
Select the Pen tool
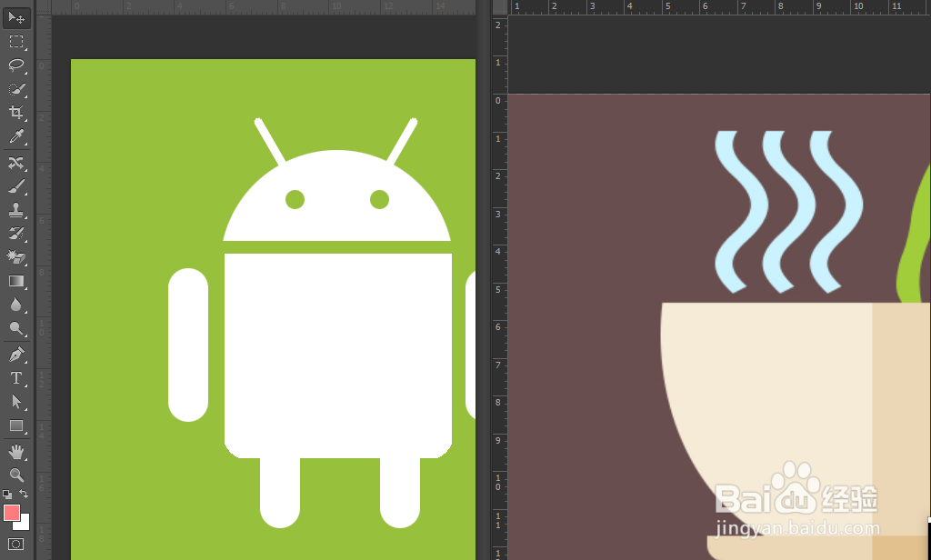[x=16, y=355]
